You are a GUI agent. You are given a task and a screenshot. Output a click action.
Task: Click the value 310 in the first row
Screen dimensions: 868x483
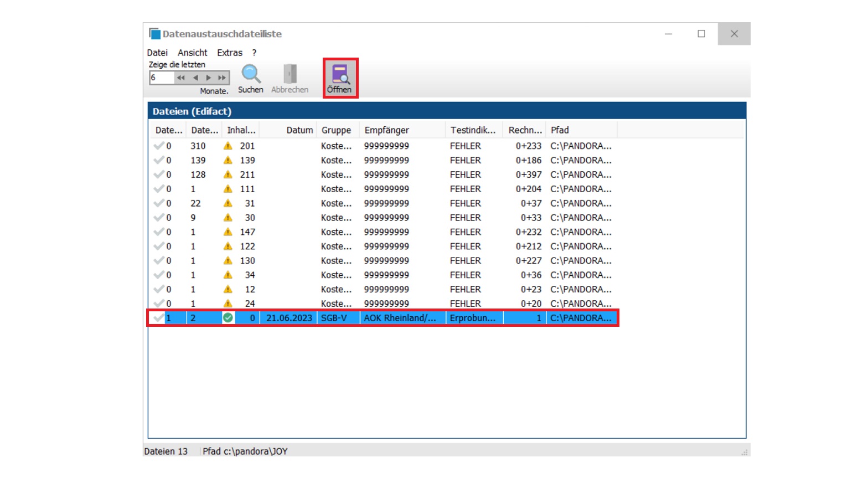[198, 146]
